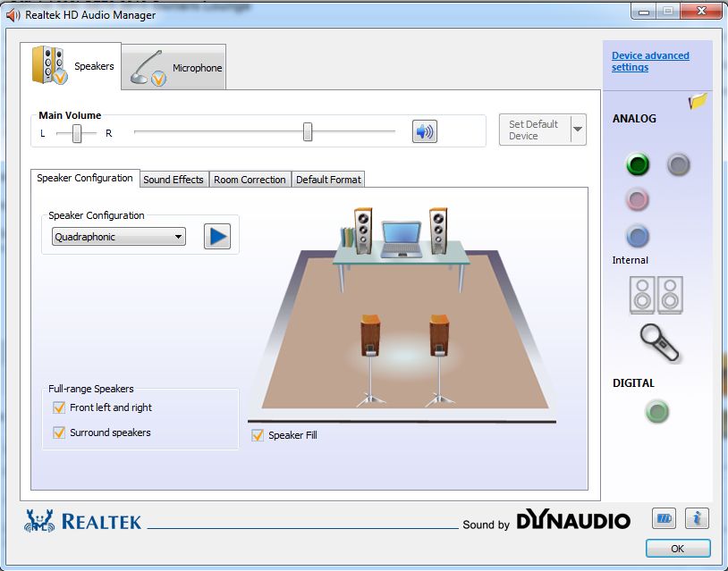
Task: Click the front right speaker on desk
Action: (x=438, y=231)
